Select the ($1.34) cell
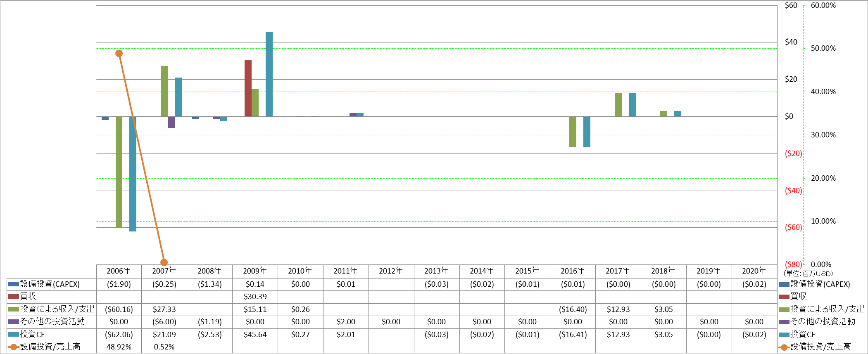 [210, 284]
